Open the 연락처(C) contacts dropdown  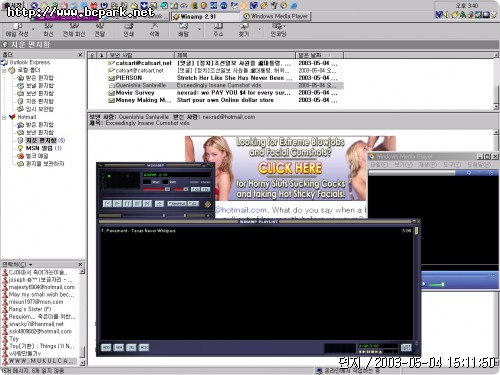tap(17, 264)
